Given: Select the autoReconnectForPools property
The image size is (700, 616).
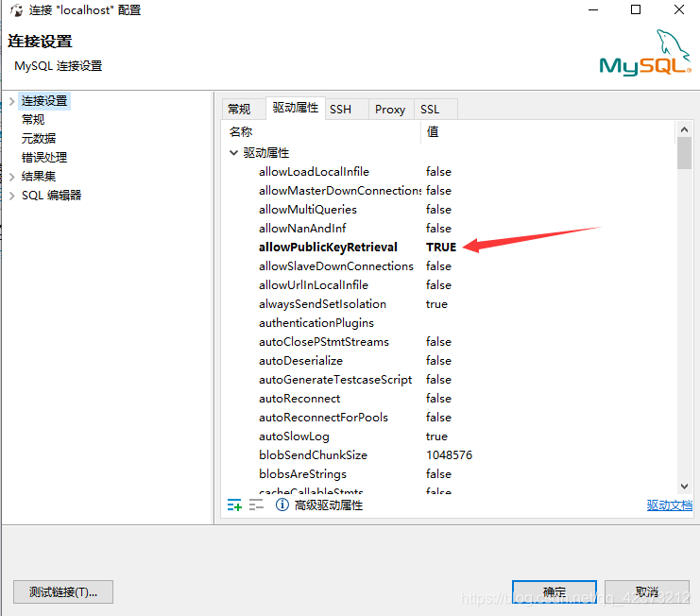Looking at the screenshot, I should [323, 418].
